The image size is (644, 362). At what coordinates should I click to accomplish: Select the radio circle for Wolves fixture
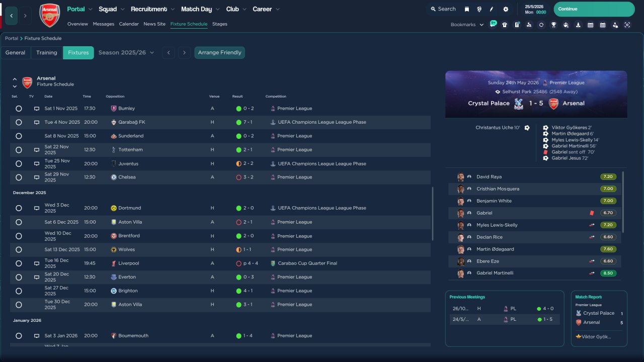pyautogui.click(x=19, y=250)
